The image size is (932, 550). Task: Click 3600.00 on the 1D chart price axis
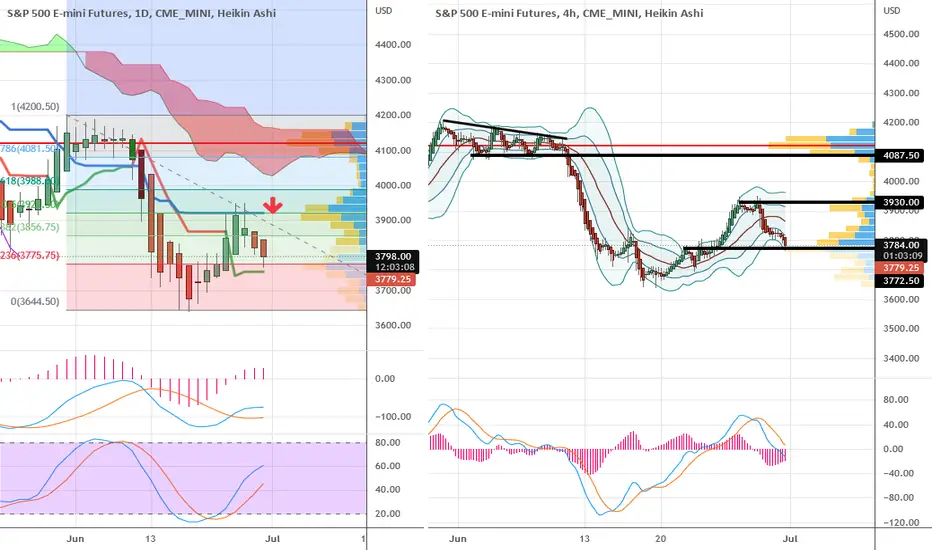click(393, 325)
